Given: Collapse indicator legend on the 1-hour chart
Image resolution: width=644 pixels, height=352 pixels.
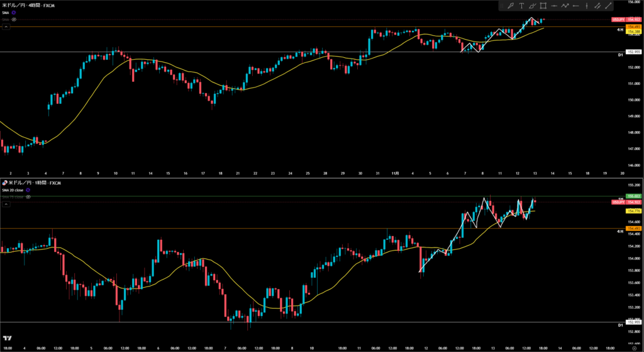Looking at the screenshot, I should (5, 204).
